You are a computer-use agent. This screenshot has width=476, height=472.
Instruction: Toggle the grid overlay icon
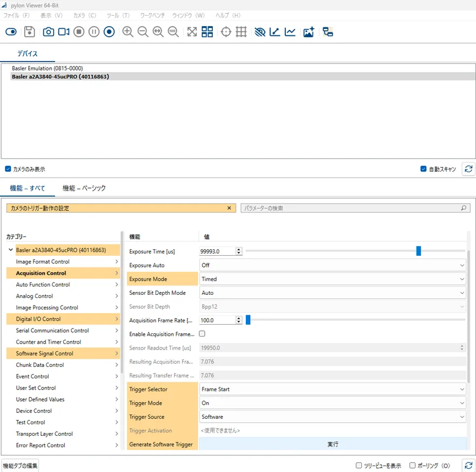click(x=241, y=32)
